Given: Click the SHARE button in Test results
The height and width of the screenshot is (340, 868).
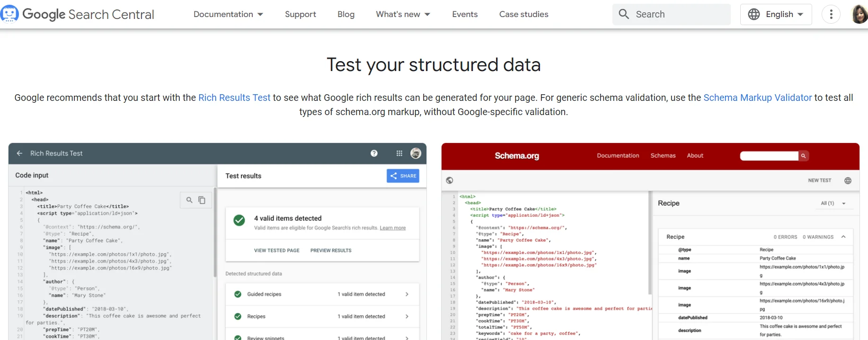Looking at the screenshot, I should [x=403, y=176].
